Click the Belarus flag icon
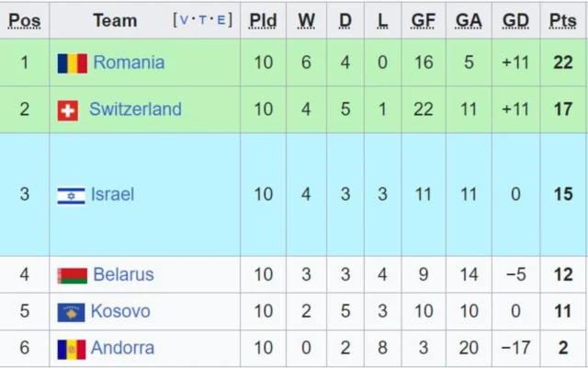The width and height of the screenshot is (588, 368). click(x=72, y=275)
